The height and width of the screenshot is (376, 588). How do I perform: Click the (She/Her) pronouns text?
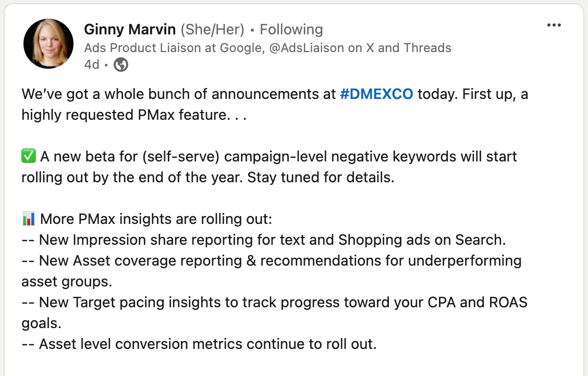click(212, 29)
